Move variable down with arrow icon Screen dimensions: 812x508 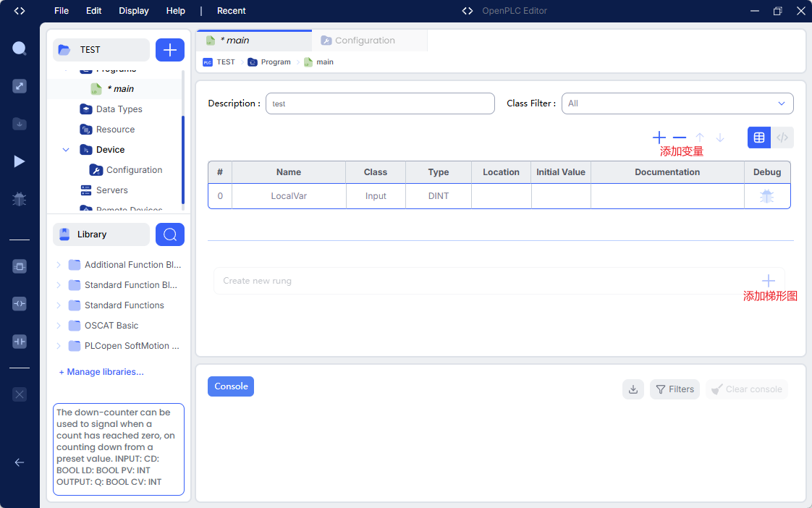coord(720,137)
